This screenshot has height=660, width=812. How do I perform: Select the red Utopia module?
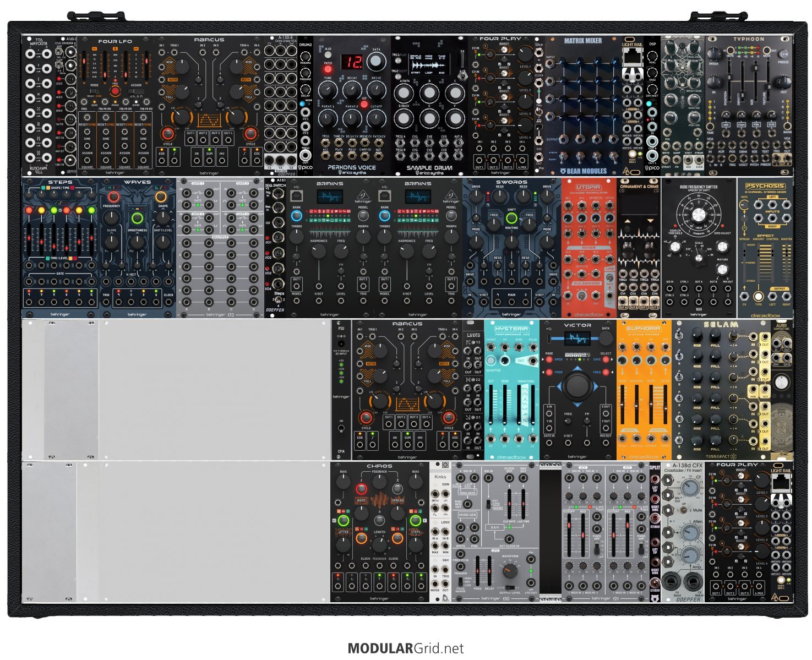tap(588, 247)
